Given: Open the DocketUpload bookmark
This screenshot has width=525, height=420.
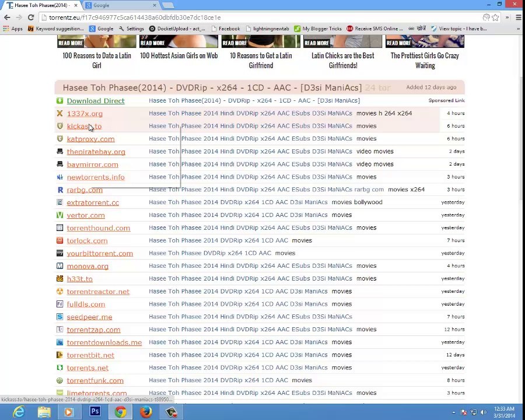Looking at the screenshot, I should (177, 29).
